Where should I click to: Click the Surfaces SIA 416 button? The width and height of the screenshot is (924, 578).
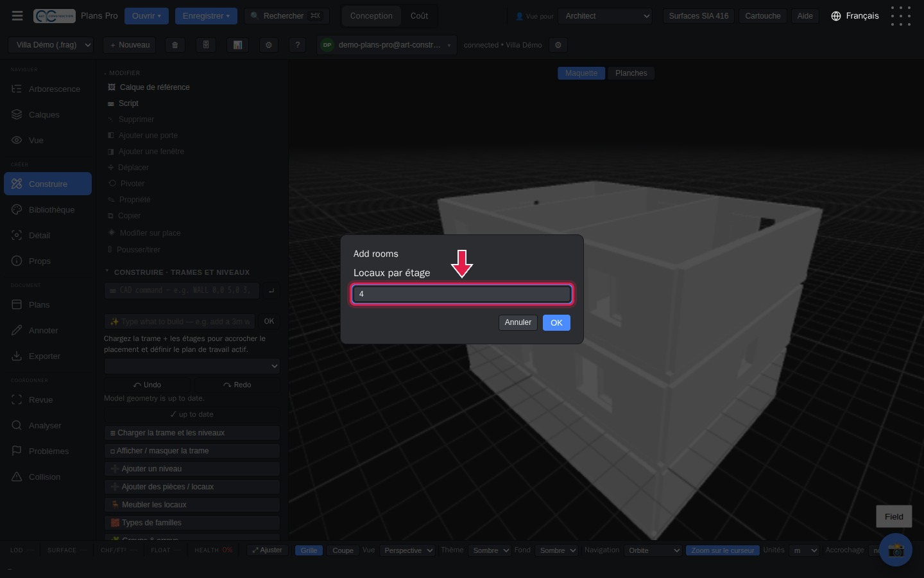(x=698, y=16)
